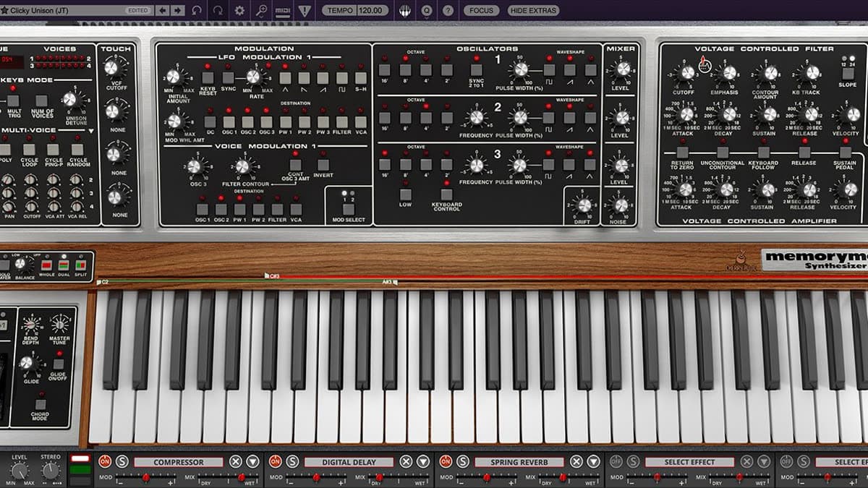Select oscillator 2 sawtooth waveshape button
This screenshot has width=868, height=488.
(570, 117)
